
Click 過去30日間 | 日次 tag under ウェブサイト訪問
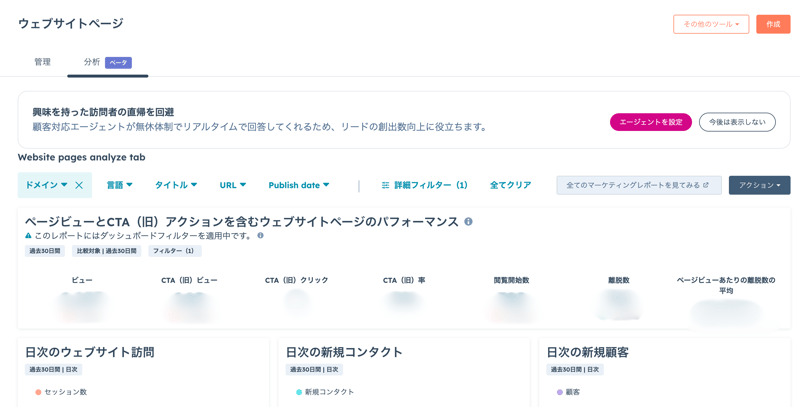pos(54,369)
